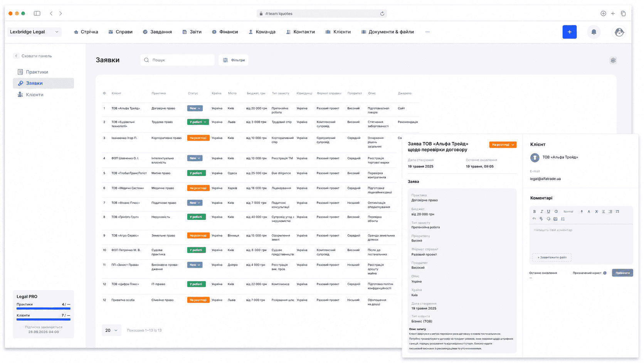This screenshot has width=644, height=363.
Task: Open the На розгляді status dropdown in detail panel
Action: 503,145
